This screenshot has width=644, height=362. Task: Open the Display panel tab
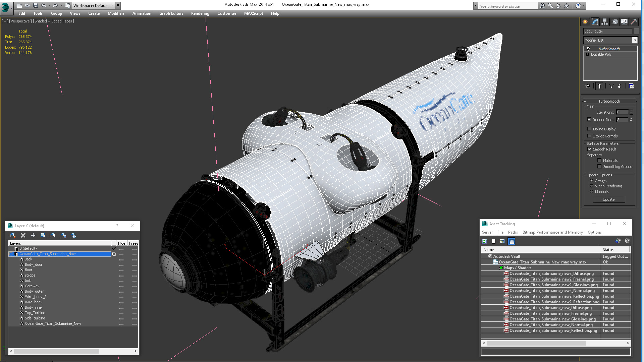pos(624,22)
